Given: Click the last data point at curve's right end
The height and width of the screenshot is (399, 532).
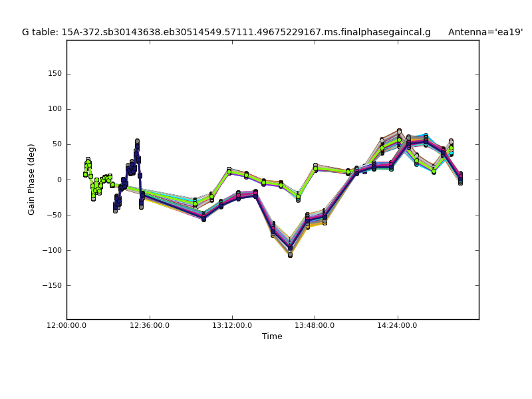Looking at the screenshot, I should click(x=460, y=183).
